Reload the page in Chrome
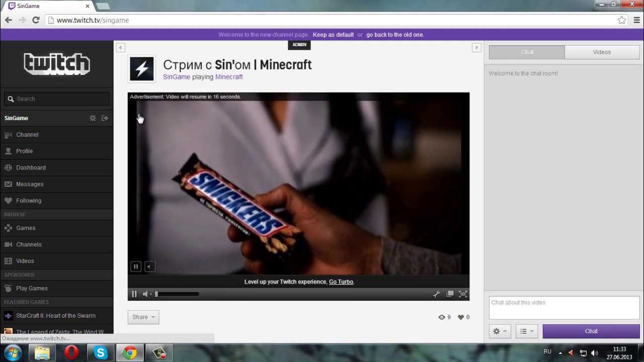The image size is (644, 362). (x=36, y=20)
